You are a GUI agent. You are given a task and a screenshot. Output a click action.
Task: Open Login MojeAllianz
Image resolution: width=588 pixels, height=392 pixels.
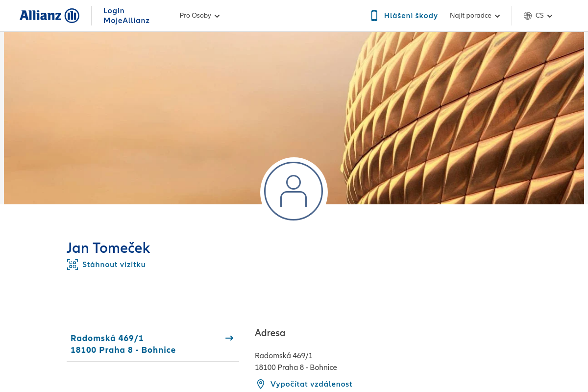(x=126, y=15)
